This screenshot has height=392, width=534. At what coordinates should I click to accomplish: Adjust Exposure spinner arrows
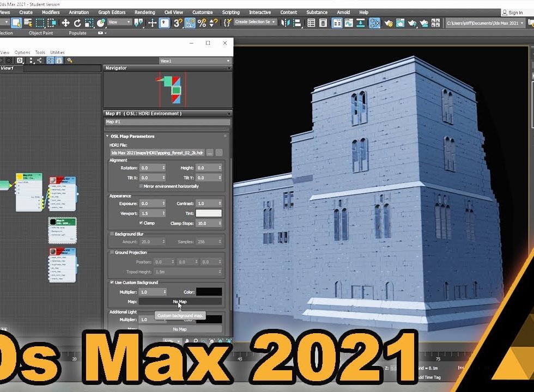point(164,204)
